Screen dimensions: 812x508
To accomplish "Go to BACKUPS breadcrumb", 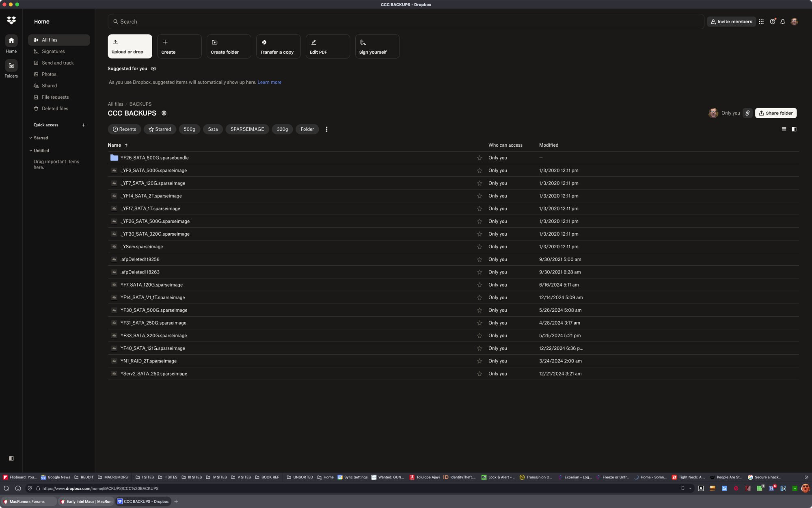I will pyautogui.click(x=140, y=104).
